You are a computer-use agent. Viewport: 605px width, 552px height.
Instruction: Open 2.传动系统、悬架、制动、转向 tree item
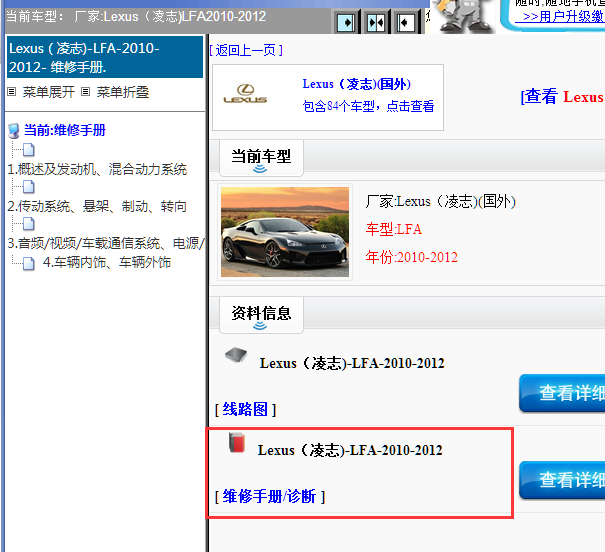click(x=97, y=206)
